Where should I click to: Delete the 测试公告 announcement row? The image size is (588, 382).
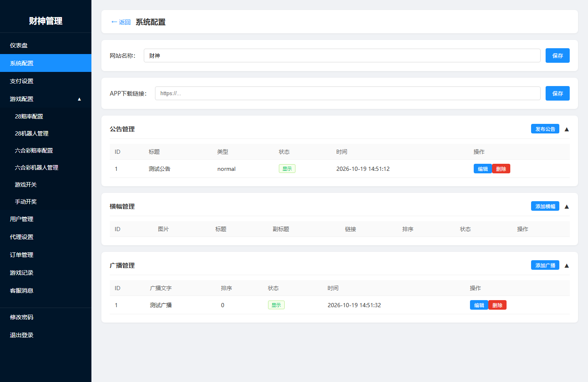501,169
